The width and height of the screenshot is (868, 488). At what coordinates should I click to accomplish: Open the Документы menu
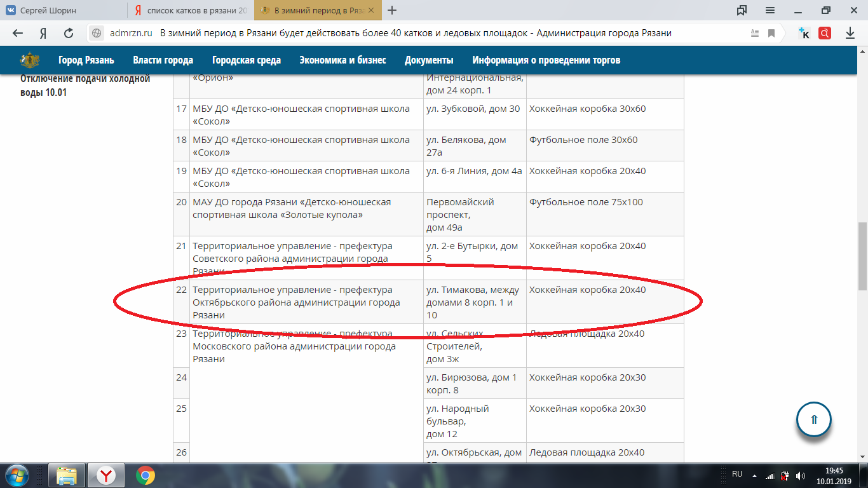point(429,60)
